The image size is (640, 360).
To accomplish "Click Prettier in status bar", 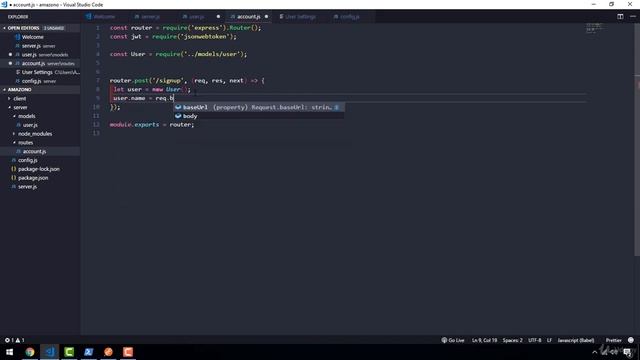I will point(613,340).
